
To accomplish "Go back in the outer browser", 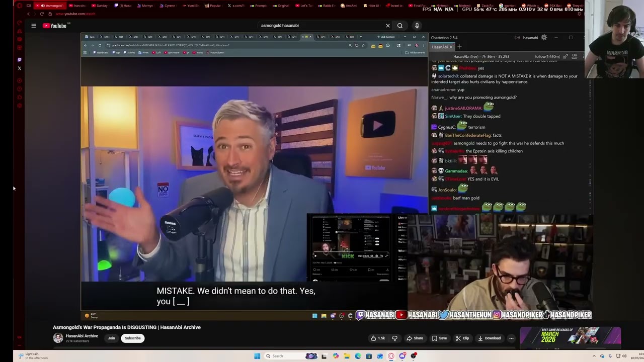I will point(28,14).
